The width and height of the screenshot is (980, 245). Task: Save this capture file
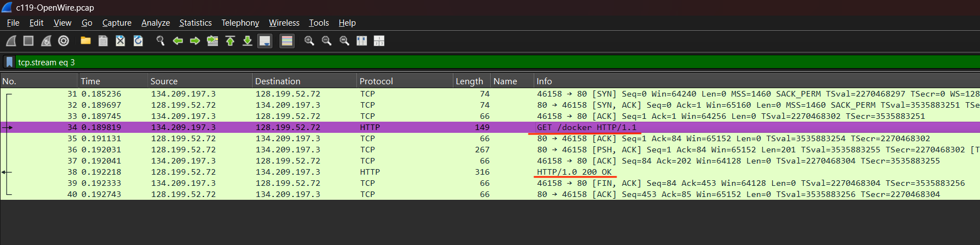point(103,41)
